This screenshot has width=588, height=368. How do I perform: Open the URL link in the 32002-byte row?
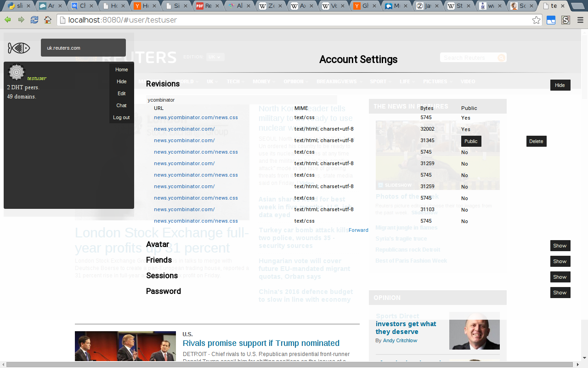184,129
